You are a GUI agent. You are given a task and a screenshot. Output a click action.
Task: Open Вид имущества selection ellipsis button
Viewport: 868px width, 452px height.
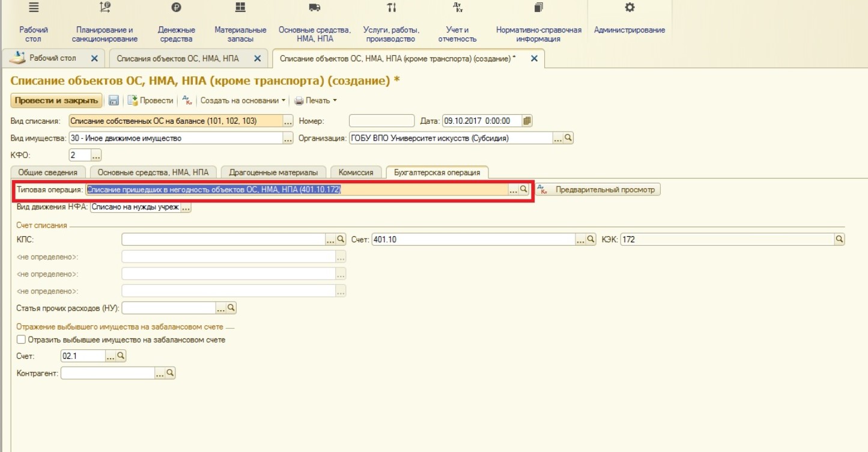click(x=288, y=138)
